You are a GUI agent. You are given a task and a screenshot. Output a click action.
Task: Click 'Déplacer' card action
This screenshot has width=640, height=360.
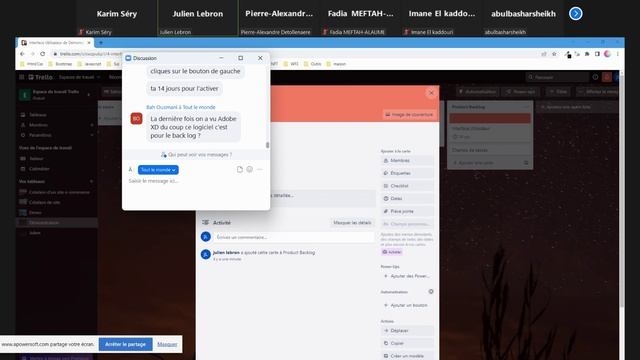(x=407, y=331)
